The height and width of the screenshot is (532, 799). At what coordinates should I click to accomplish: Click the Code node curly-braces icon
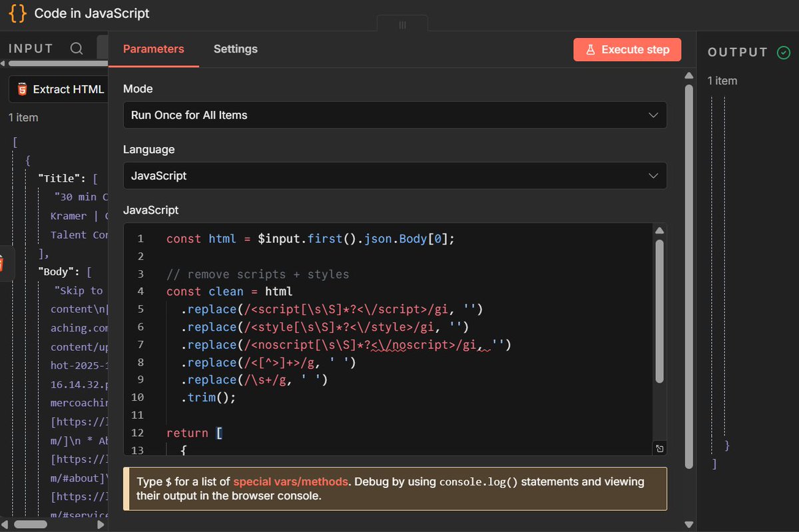pyautogui.click(x=18, y=13)
